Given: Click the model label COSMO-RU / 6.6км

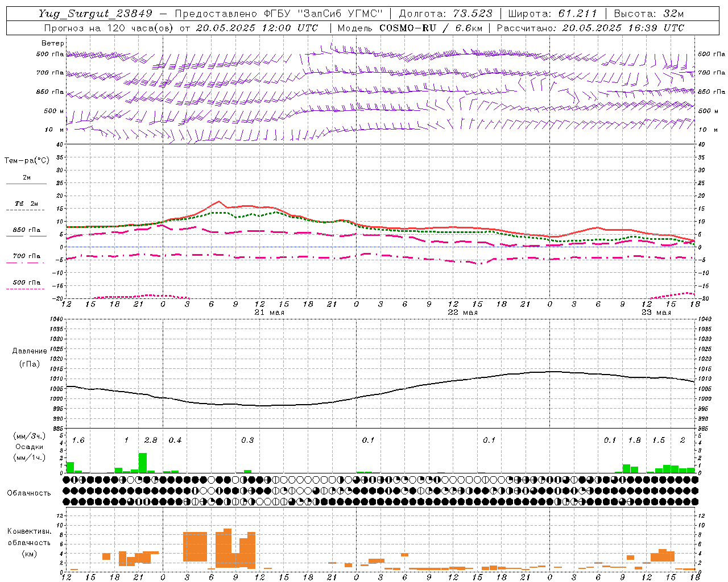Looking at the screenshot, I should (431, 28).
